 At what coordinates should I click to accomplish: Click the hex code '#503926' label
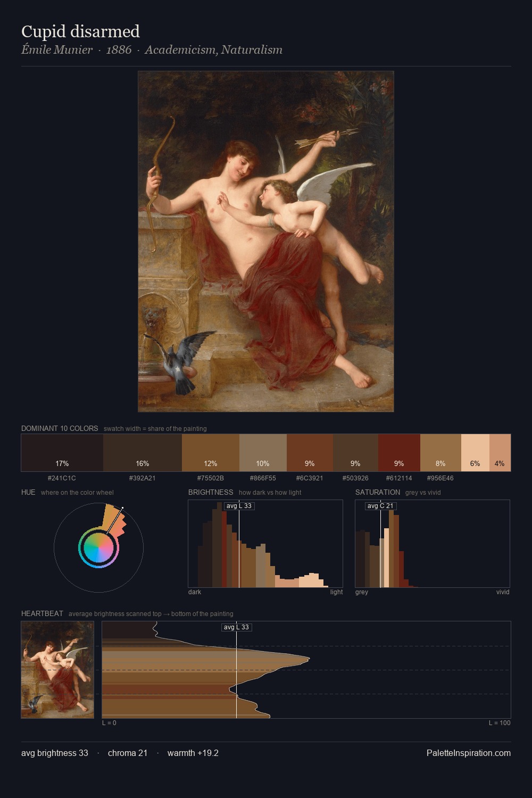pyautogui.click(x=355, y=478)
